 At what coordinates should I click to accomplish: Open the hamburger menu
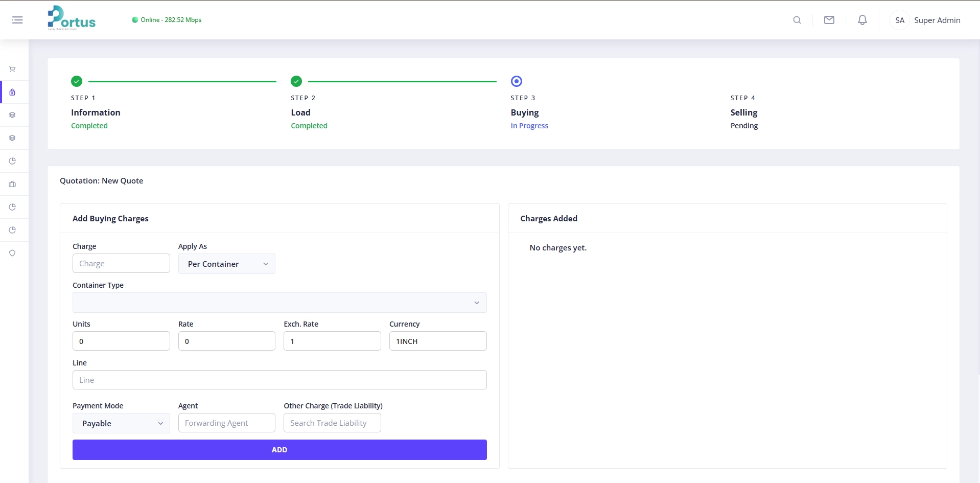(x=17, y=20)
